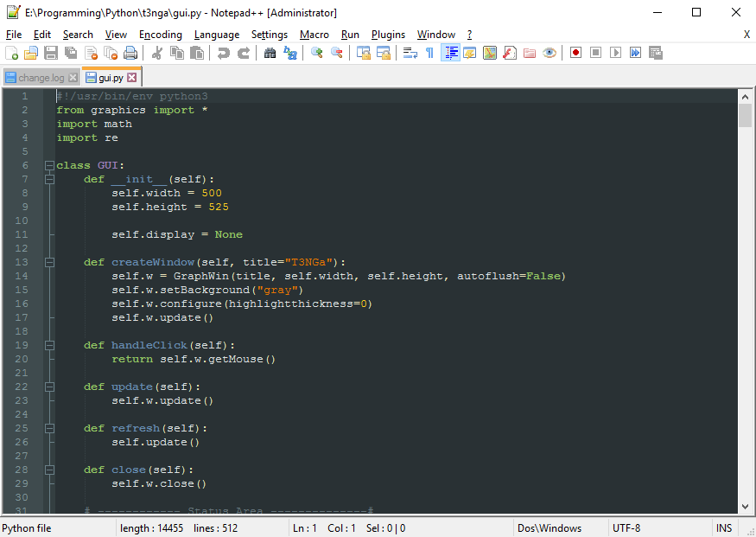Collapse the close method fold marker
This screenshot has height=537, width=756.
point(49,470)
